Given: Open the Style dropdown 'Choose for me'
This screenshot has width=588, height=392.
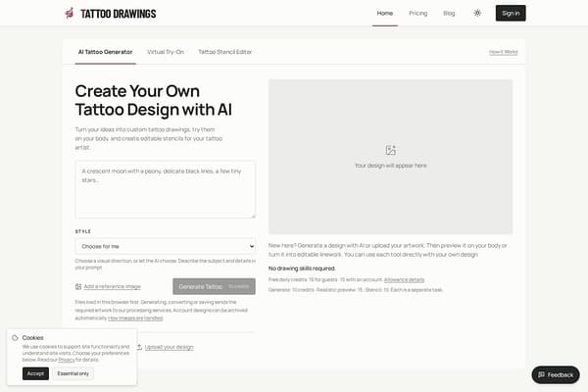Looking at the screenshot, I should (166, 246).
